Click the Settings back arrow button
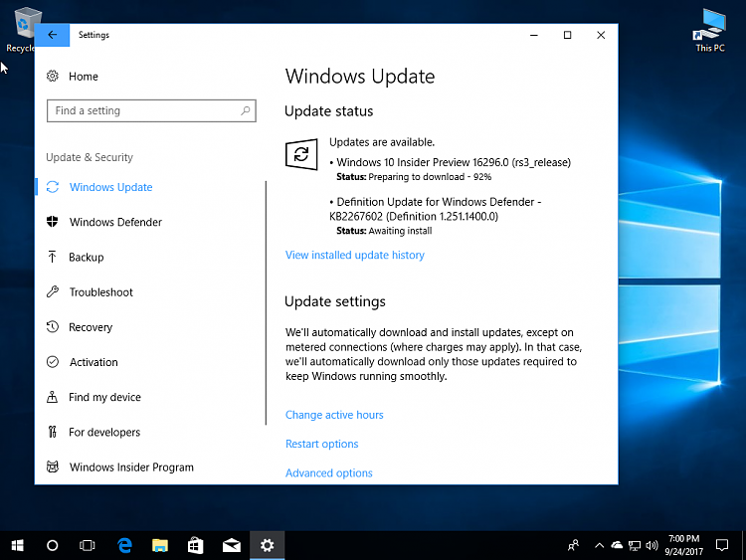 (53, 35)
